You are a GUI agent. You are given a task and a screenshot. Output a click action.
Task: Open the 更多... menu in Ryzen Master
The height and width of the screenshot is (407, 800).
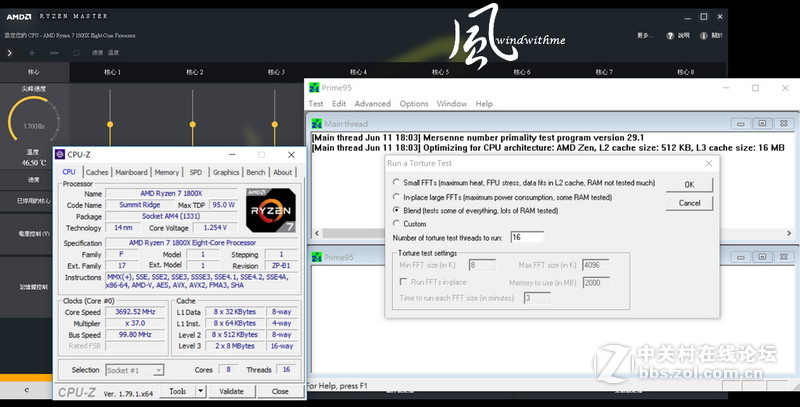tap(644, 35)
